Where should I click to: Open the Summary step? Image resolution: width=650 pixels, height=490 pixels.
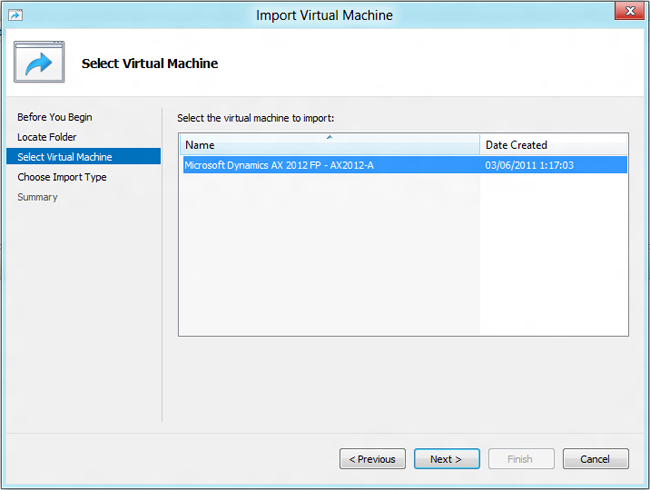click(37, 197)
